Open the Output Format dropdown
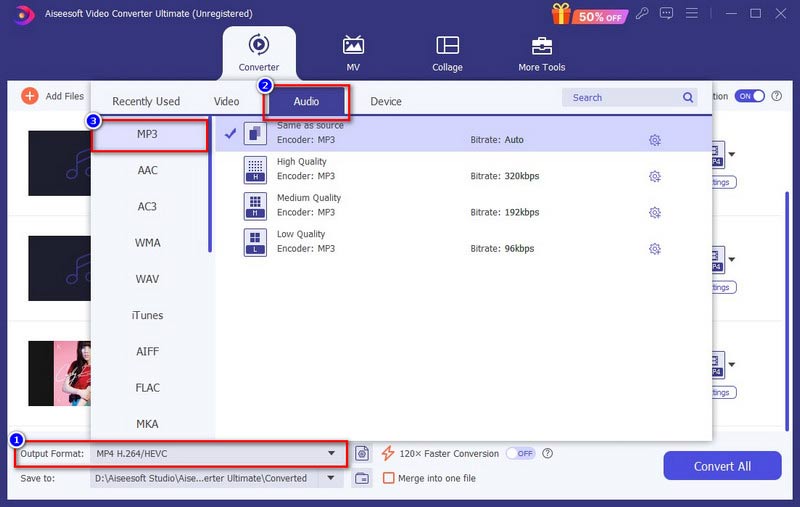Screen dimensions: 800x507 pyautogui.click(x=216, y=453)
